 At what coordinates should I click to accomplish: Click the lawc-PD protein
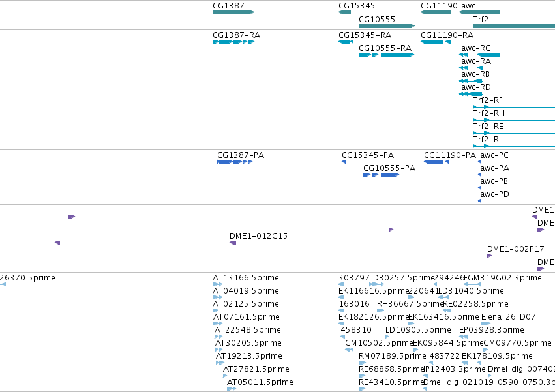(479, 201)
